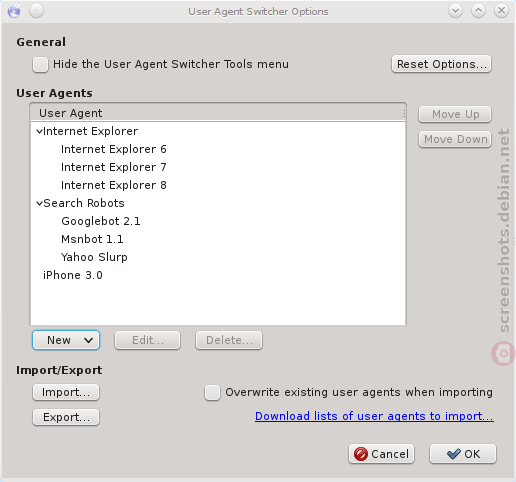Image resolution: width=516 pixels, height=482 pixels.
Task: Enable Overwrite existing user agents when importing
Action: (212, 392)
